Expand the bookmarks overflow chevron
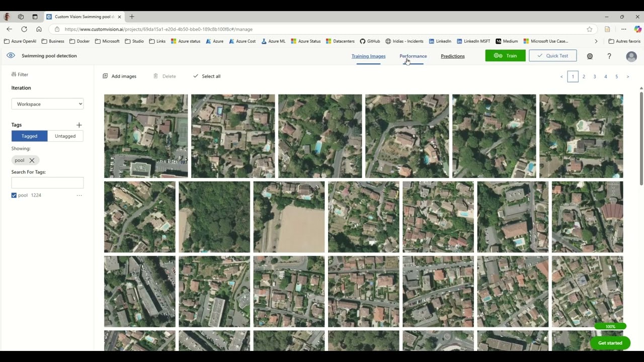This screenshot has width=644, height=362. pyautogui.click(x=596, y=41)
